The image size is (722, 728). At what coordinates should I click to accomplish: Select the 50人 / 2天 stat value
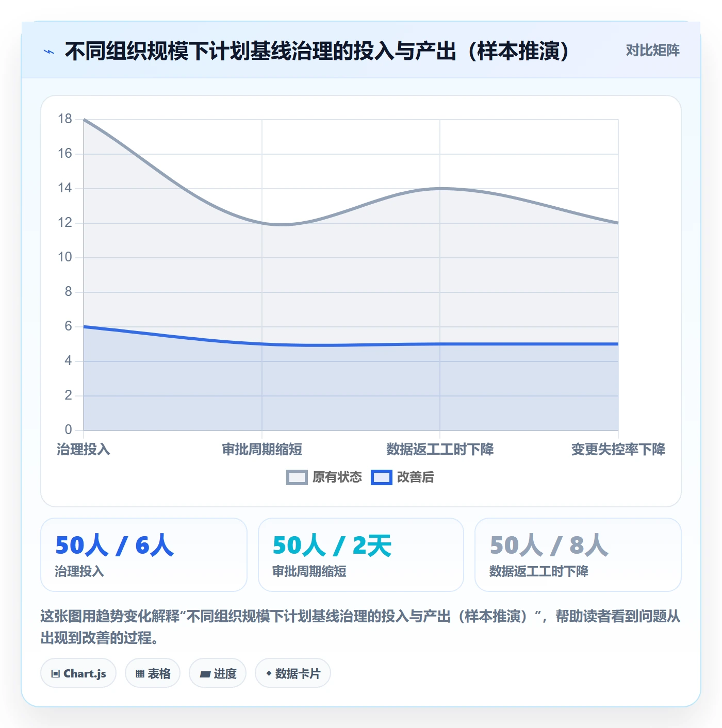pyautogui.click(x=332, y=545)
